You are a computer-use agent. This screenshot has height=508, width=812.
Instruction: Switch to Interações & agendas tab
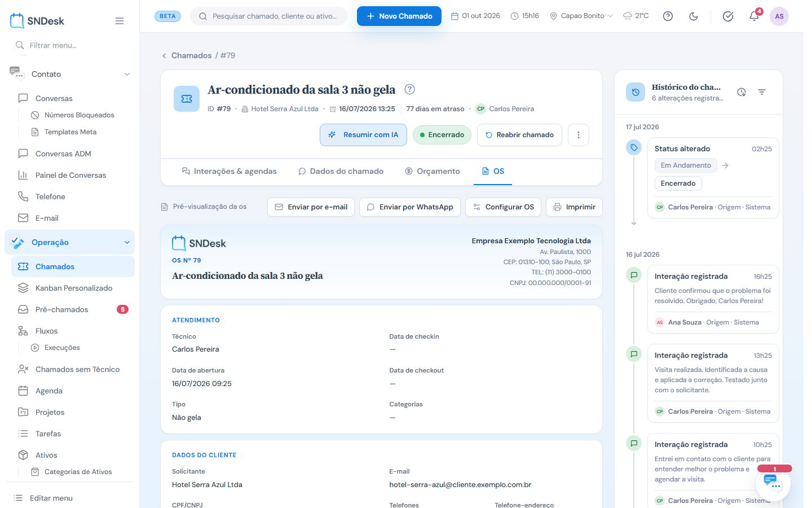[229, 171]
